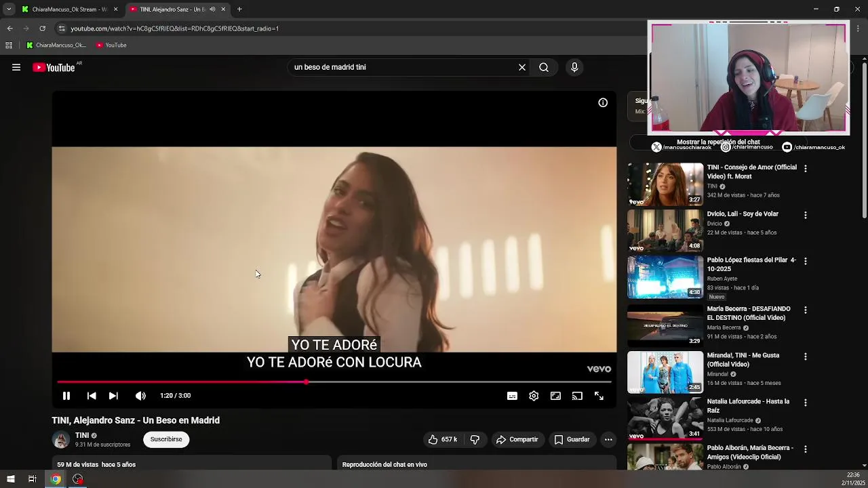Open options for Pablo Alborán Amigos video

click(806, 449)
